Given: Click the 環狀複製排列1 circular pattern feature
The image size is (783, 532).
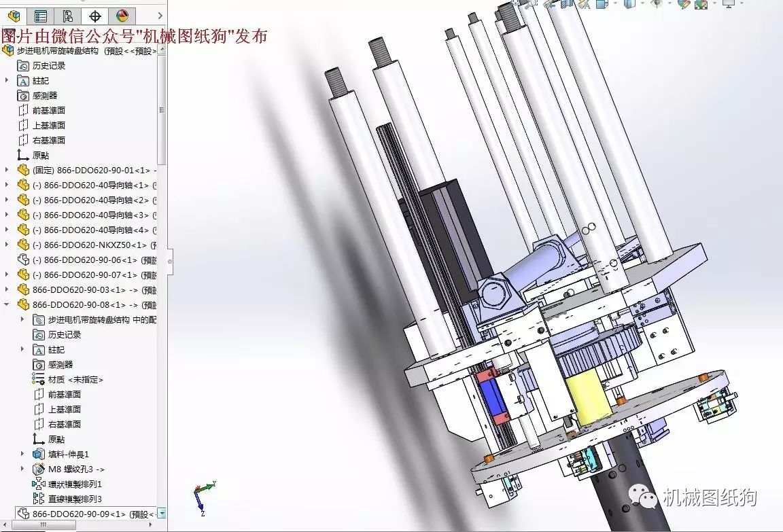Looking at the screenshot, I should pyautogui.click(x=74, y=484).
